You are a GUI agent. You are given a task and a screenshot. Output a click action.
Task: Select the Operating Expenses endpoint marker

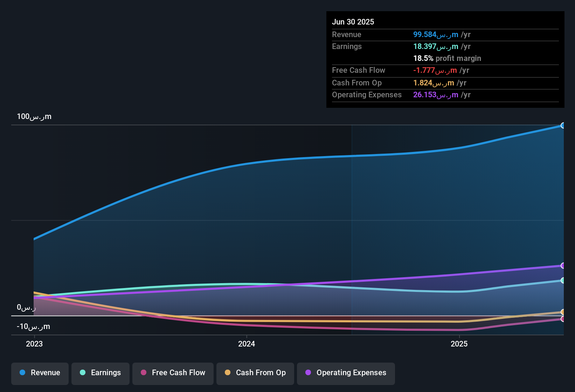[563, 266]
